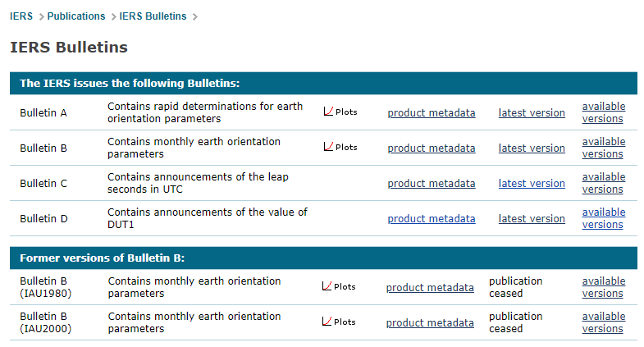Viewport: 644px width, 347px height.
Task: Show available versions of Bulletin B (IAU2000)
Action: click(x=603, y=322)
